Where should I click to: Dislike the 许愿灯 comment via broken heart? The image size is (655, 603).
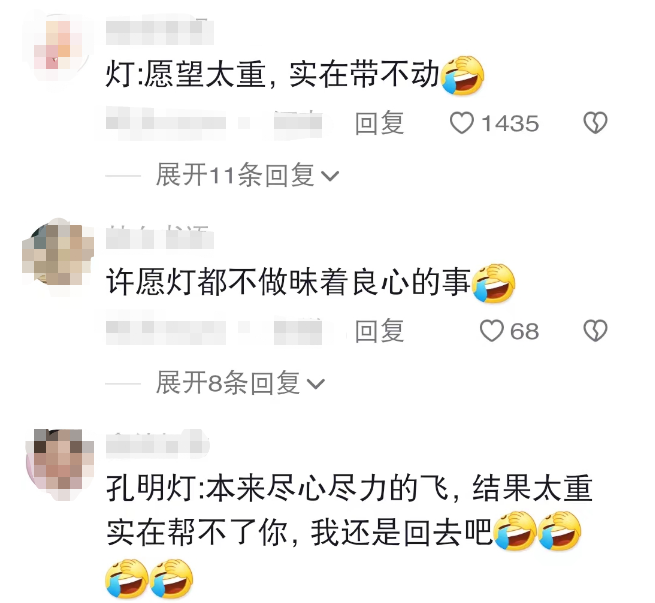(595, 331)
